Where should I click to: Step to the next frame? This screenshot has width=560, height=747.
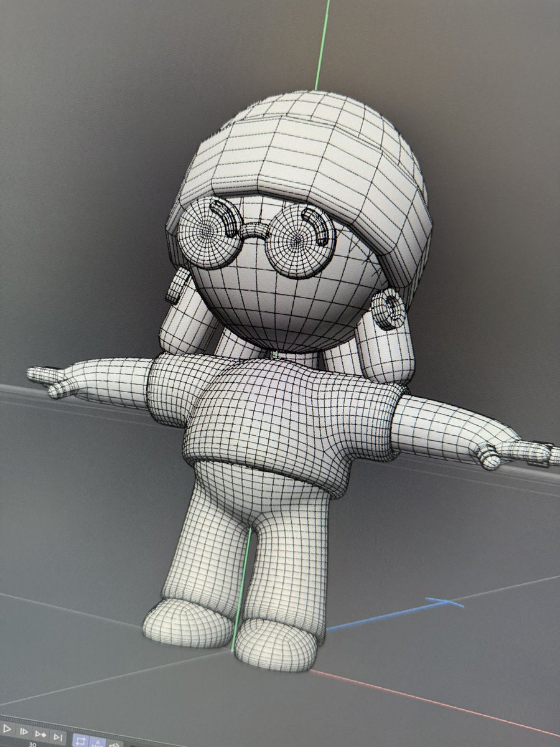coord(24,731)
